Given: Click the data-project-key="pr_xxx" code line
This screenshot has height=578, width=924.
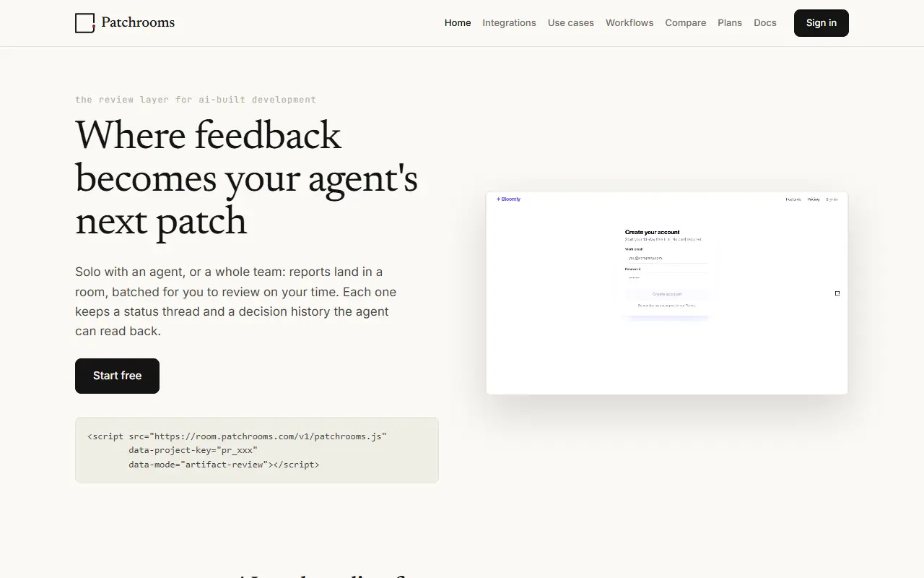Looking at the screenshot, I should click(x=193, y=450).
